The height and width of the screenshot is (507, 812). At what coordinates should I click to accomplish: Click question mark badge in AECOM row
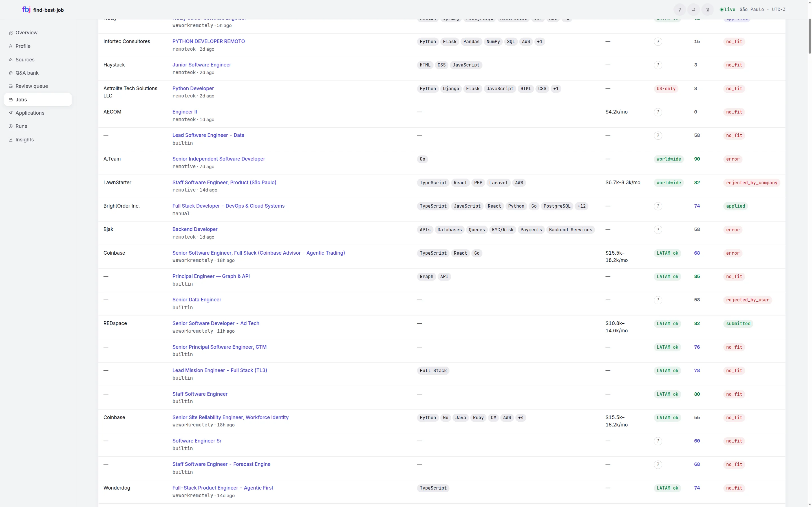[658, 112]
